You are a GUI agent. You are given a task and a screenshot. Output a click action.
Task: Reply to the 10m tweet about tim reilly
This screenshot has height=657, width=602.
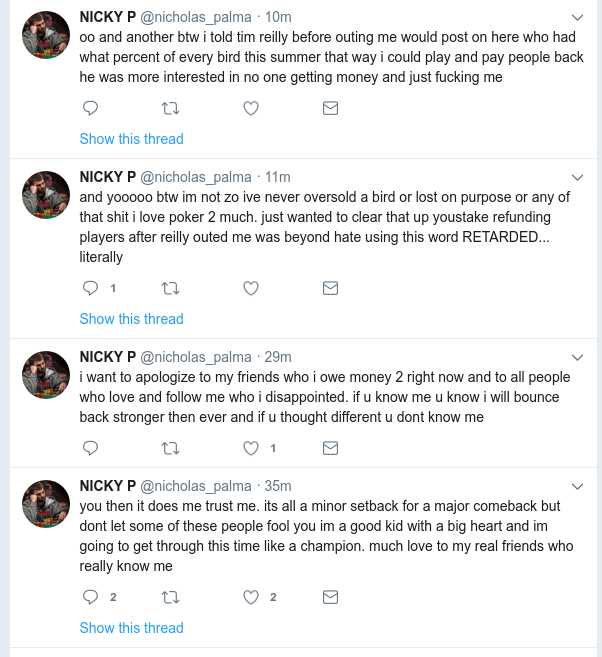pyautogui.click(x=90, y=108)
